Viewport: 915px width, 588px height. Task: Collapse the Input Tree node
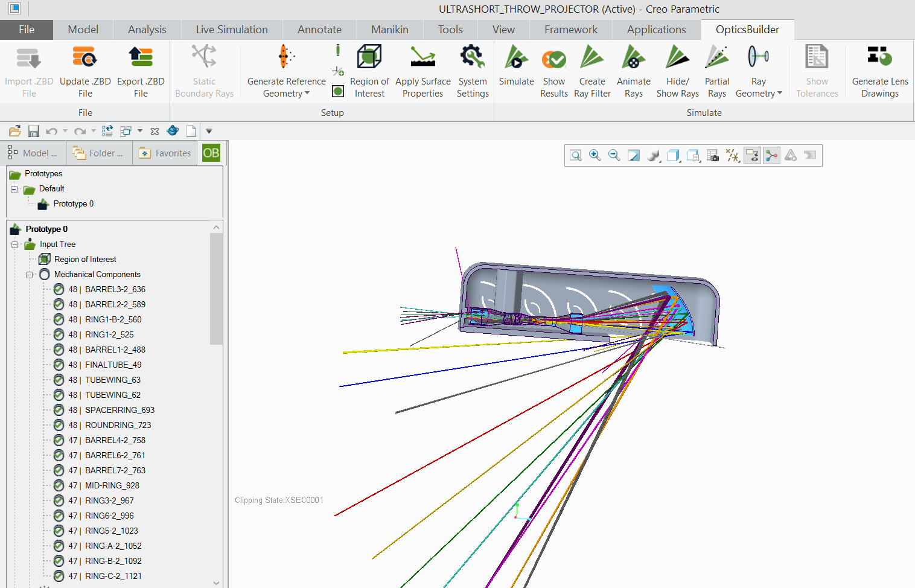[x=15, y=244]
